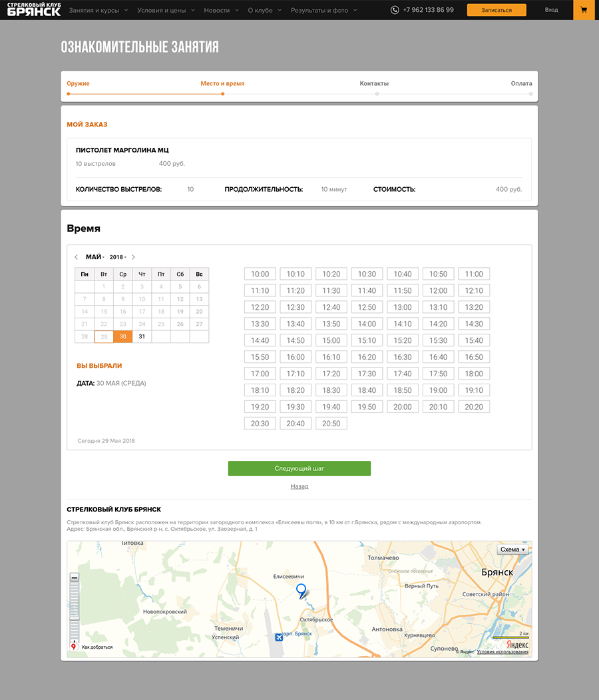Expand Условия и цены menu
Viewport: 599px width, 700px height.
[166, 10]
